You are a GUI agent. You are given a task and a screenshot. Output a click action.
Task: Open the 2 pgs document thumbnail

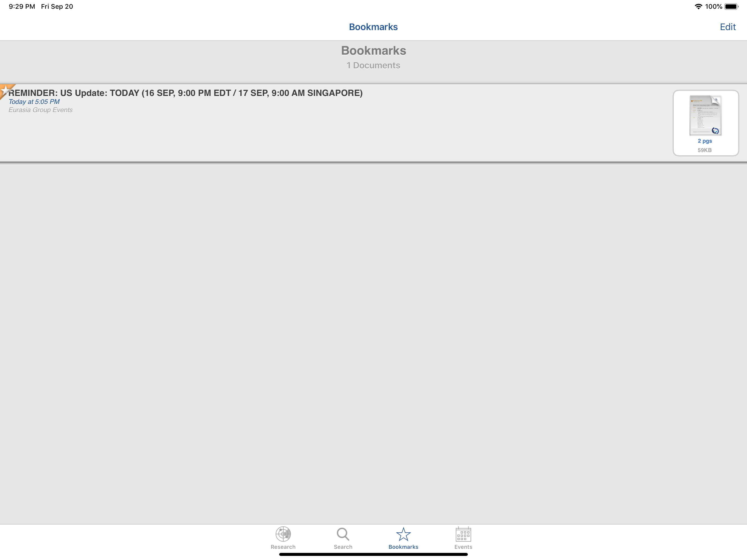pos(705,115)
